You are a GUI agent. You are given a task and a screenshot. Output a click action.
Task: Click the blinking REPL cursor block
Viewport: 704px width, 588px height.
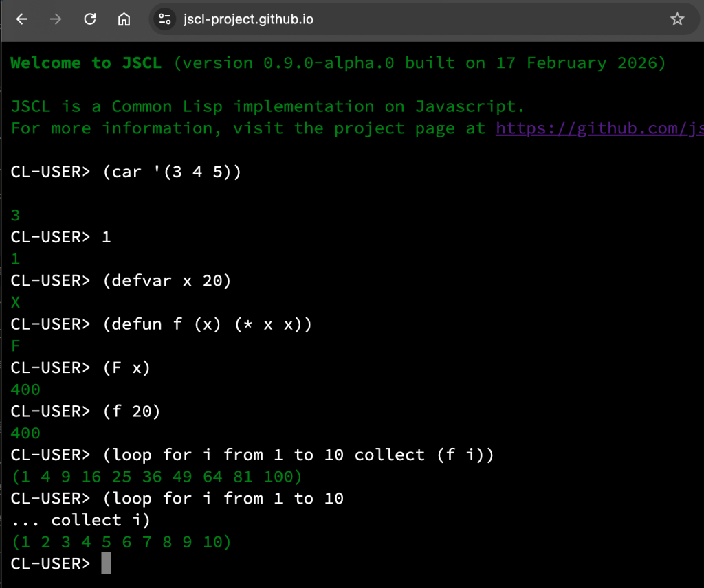click(107, 563)
